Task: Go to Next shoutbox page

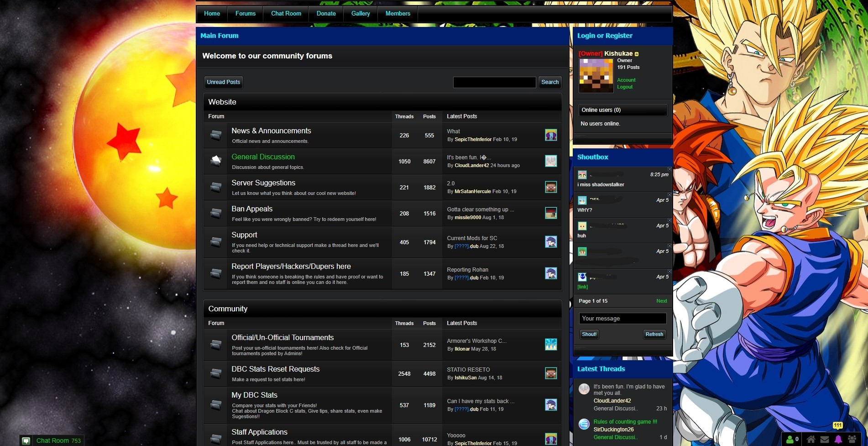Action: (662, 301)
